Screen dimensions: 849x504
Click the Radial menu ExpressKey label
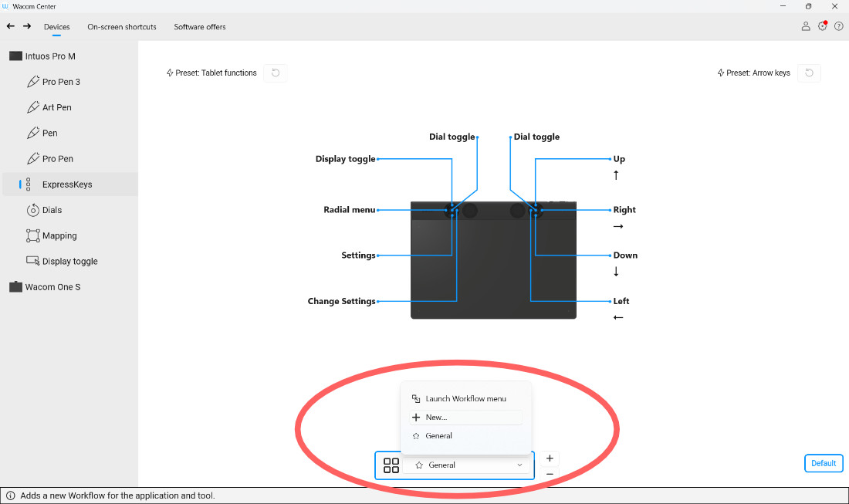[x=349, y=209]
